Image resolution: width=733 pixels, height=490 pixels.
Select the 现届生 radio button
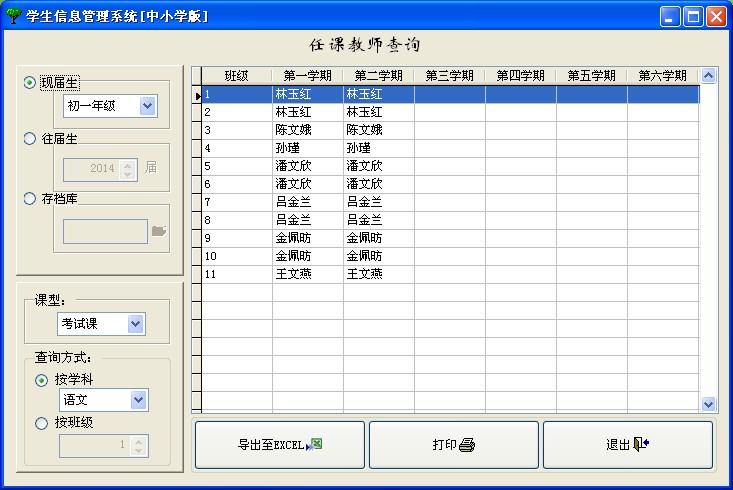(x=30, y=83)
